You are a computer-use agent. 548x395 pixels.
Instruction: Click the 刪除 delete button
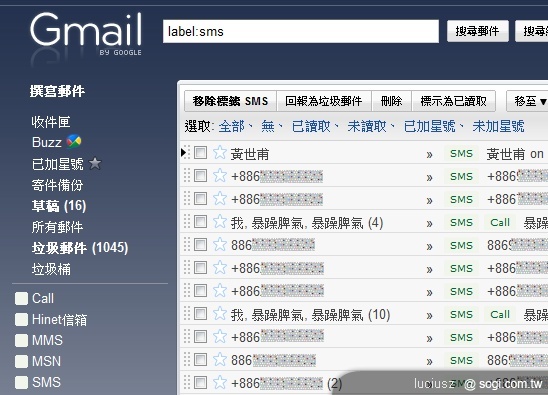pyautogui.click(x=391, y=101)
